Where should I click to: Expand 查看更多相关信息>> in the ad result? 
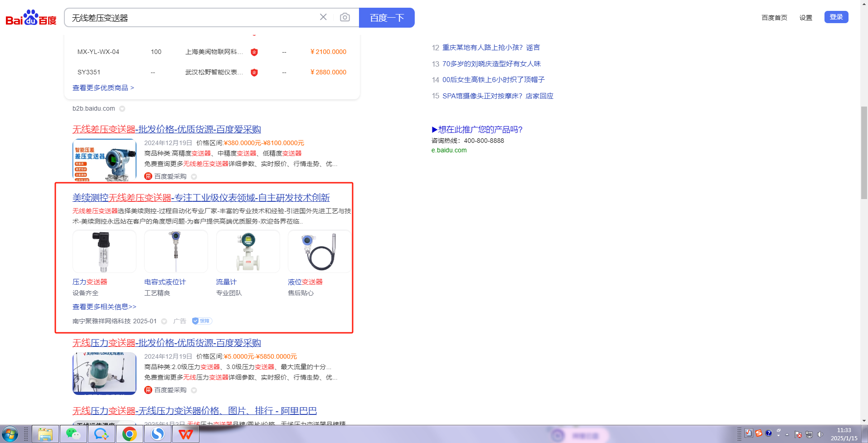[x=104, y=307]
